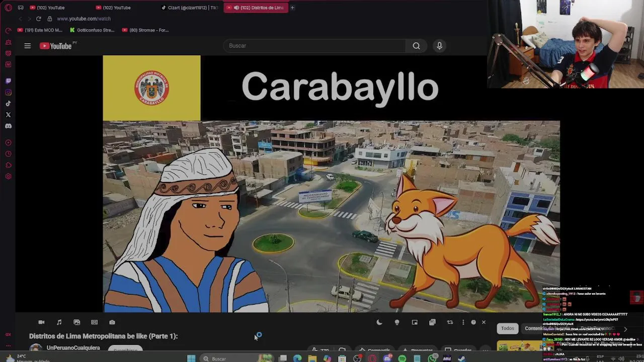
Task: Switch to the Cizart TikTok tab
Action: (x=190, y=8)
